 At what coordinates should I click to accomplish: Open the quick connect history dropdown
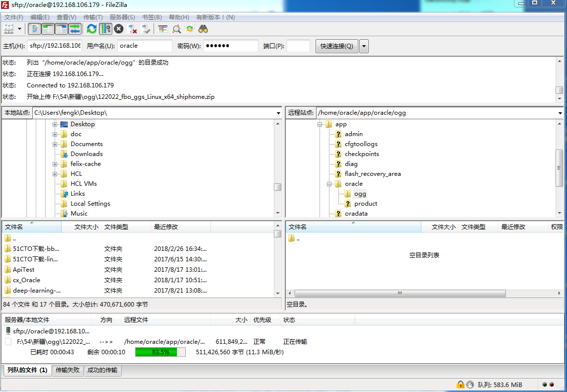click(x=364, y=46)
